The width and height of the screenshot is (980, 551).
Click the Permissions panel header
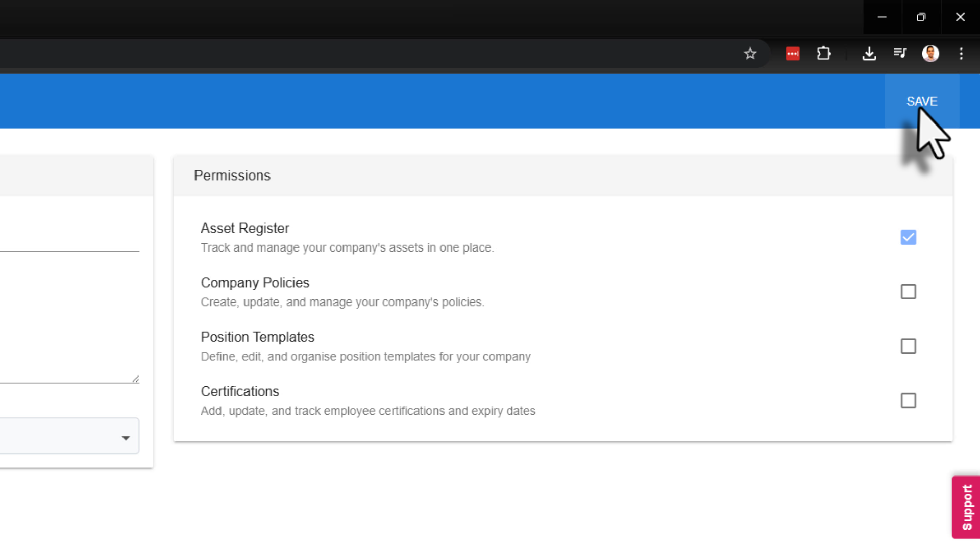point(232,176)
